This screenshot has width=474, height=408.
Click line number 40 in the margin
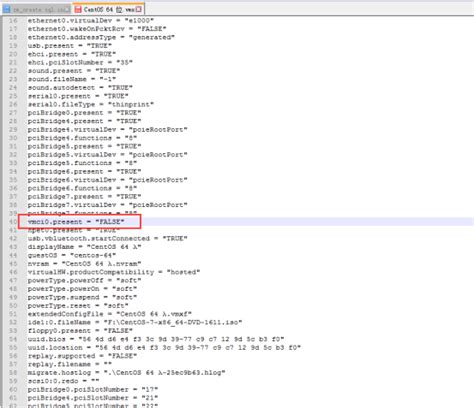click(x=13, y=222)
